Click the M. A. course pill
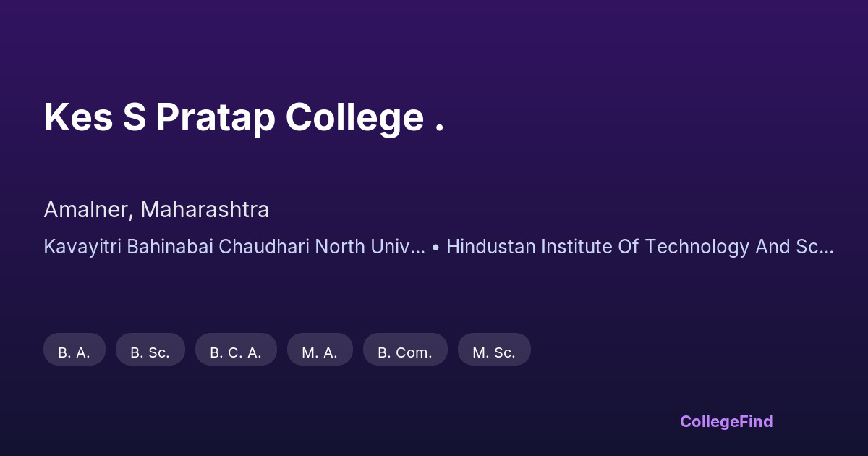 (x=320, y=352)
